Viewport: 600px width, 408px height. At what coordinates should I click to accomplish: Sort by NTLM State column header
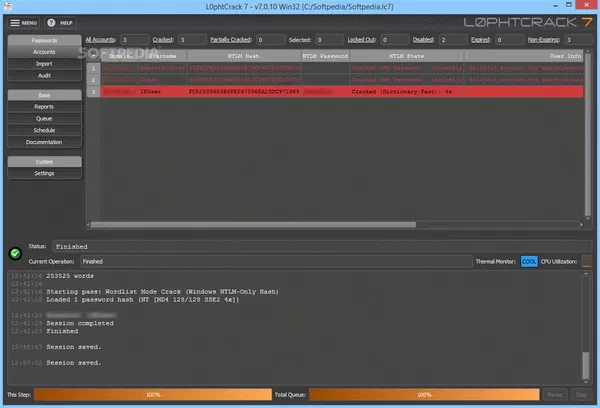407,56
